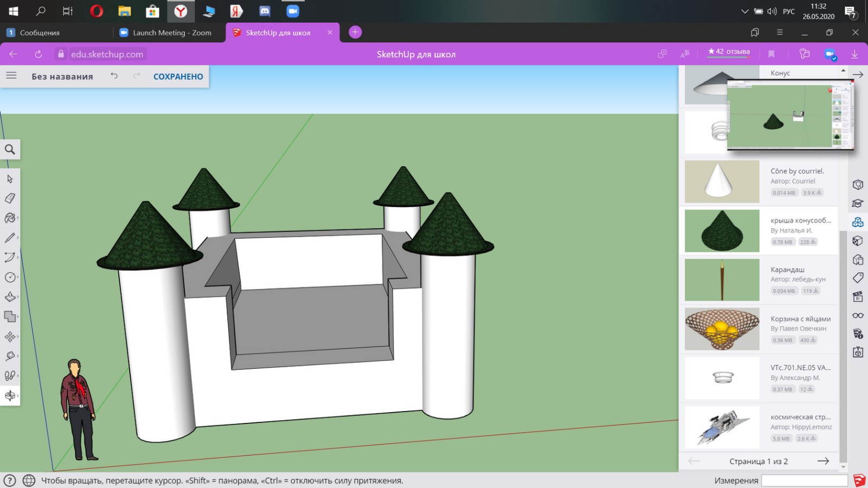The width and height of the screenshot is (868, 488).
Task: Go to next page of results
Action: tap(823, 461)
